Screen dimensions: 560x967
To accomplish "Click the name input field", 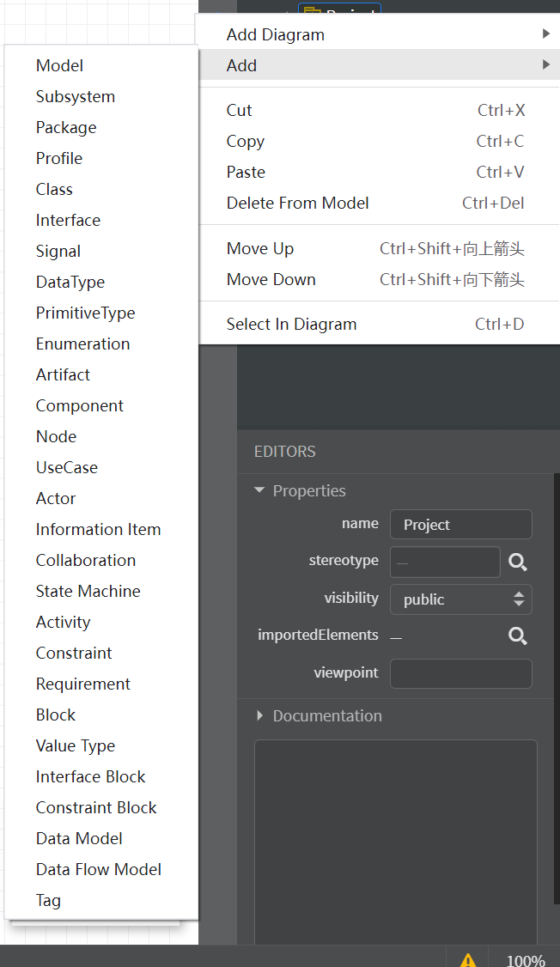I will pyautogui.click(x=460, y=525).
